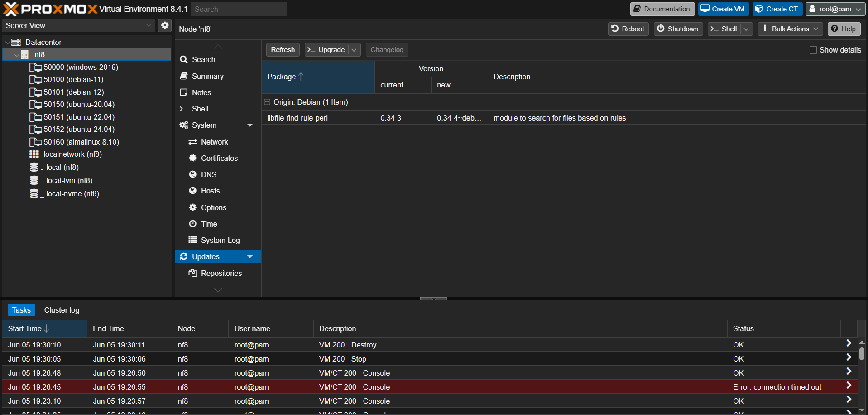
Task: Collapse the Origin: Debian group
Action: (x=267, y=102)
